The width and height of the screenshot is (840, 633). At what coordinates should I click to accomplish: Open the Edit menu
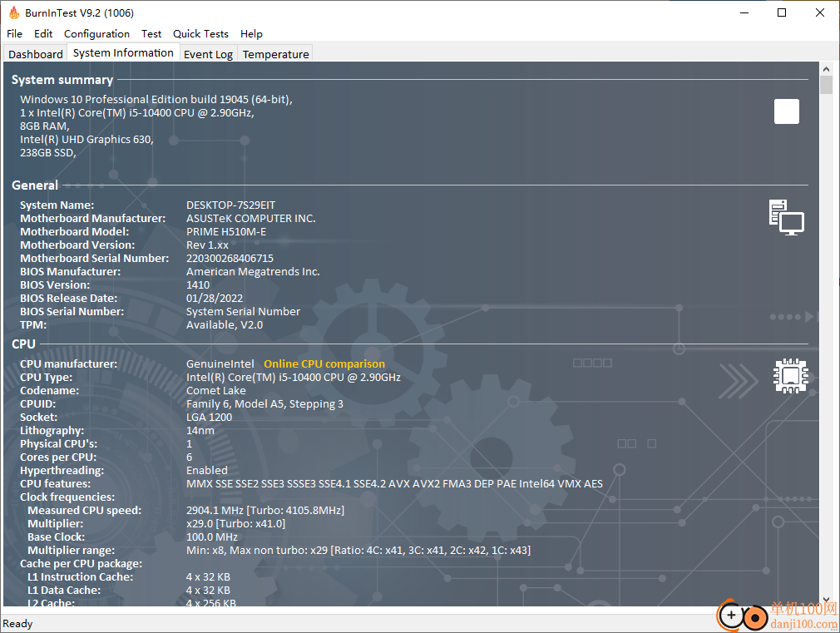tap(43, 34)
